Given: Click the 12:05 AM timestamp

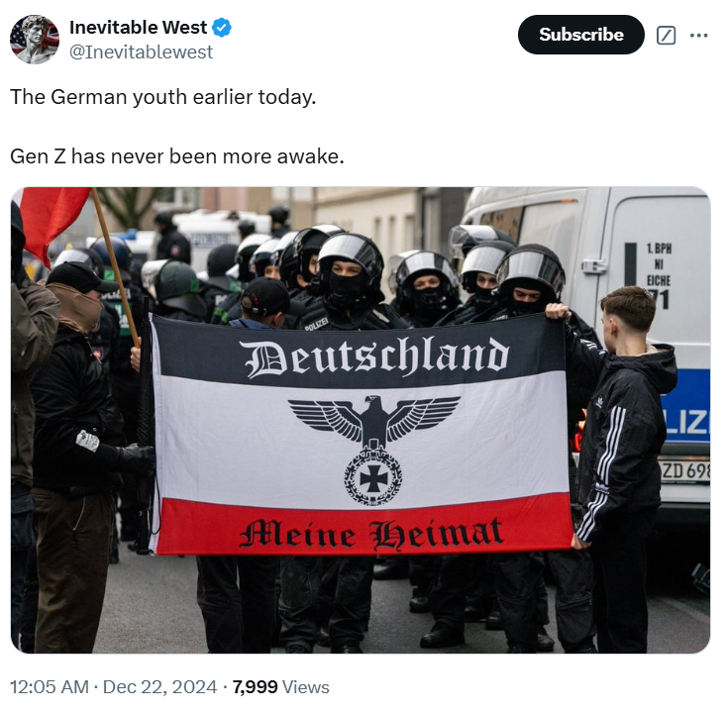Looking at the screenshot, I should [x=50, y=687].
